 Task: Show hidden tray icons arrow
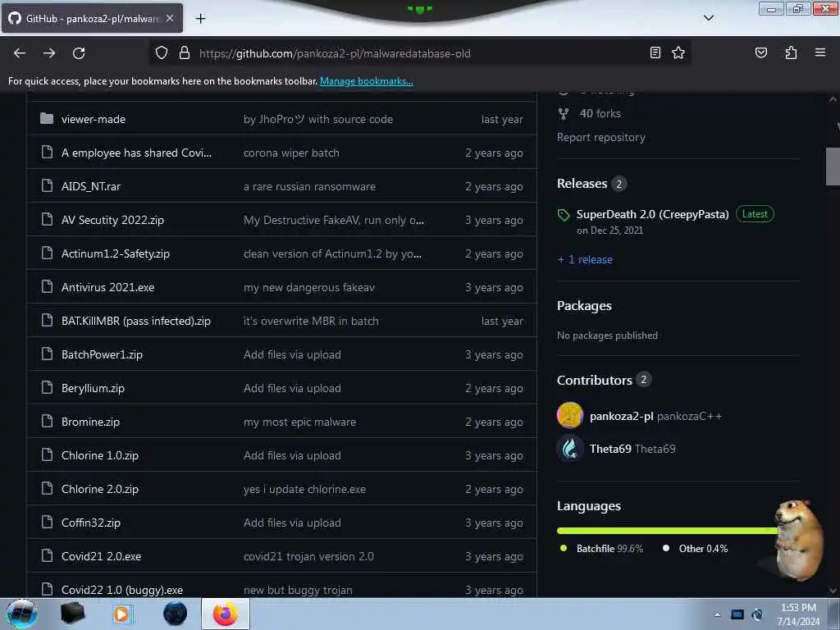point(717,614)
